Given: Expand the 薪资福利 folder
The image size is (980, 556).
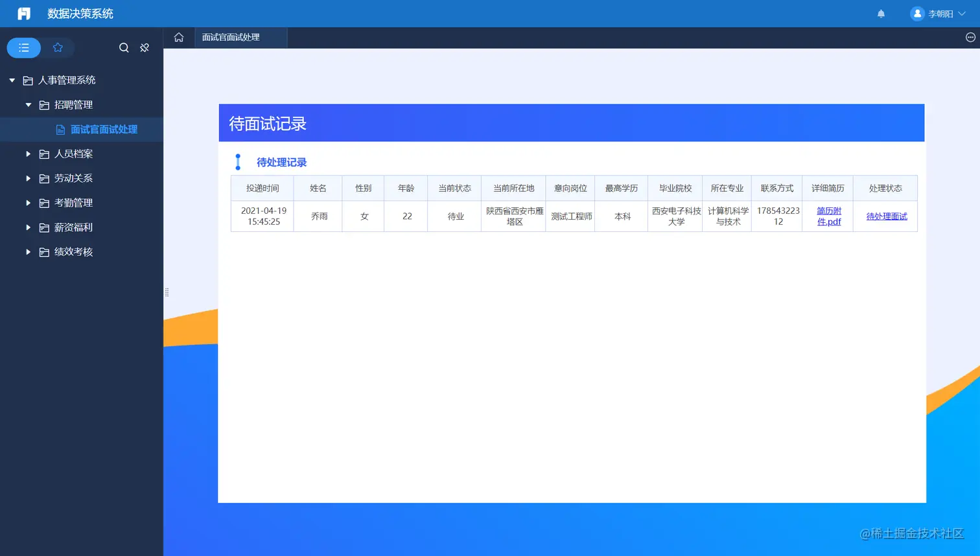Looking at the screenshot, I should 28,227.
